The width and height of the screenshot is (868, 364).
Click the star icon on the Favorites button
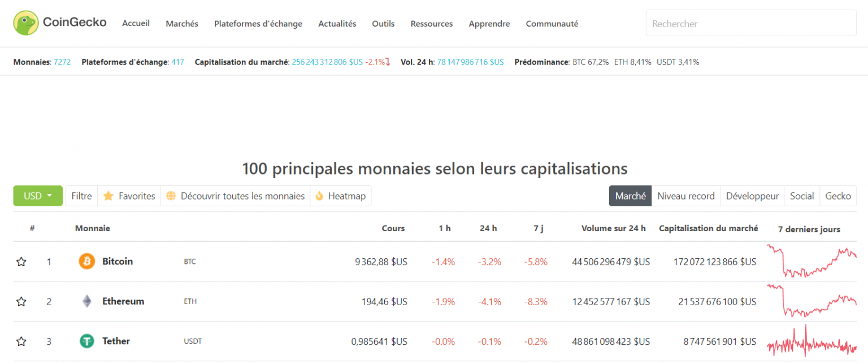[108, 196]
